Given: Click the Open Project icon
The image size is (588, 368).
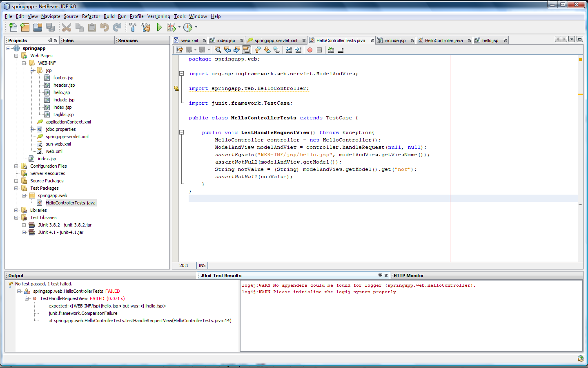Looking at the screenshot, I should tap(38, 27).
